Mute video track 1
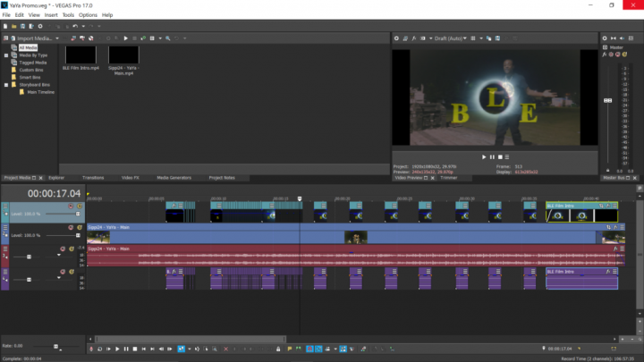The width and height of the screenshot is (644, 362). point(71,206)
